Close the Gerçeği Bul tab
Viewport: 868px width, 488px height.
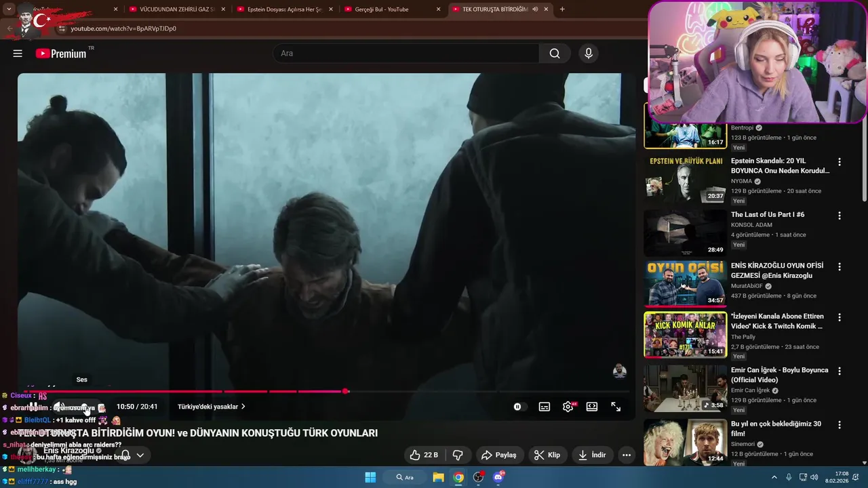(x=438, y=9)
